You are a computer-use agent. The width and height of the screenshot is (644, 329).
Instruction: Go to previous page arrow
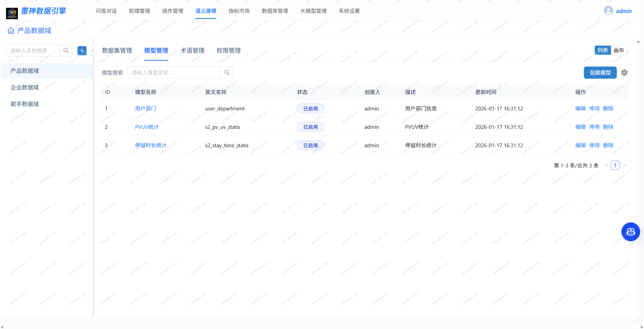click(x=606, y=165)
